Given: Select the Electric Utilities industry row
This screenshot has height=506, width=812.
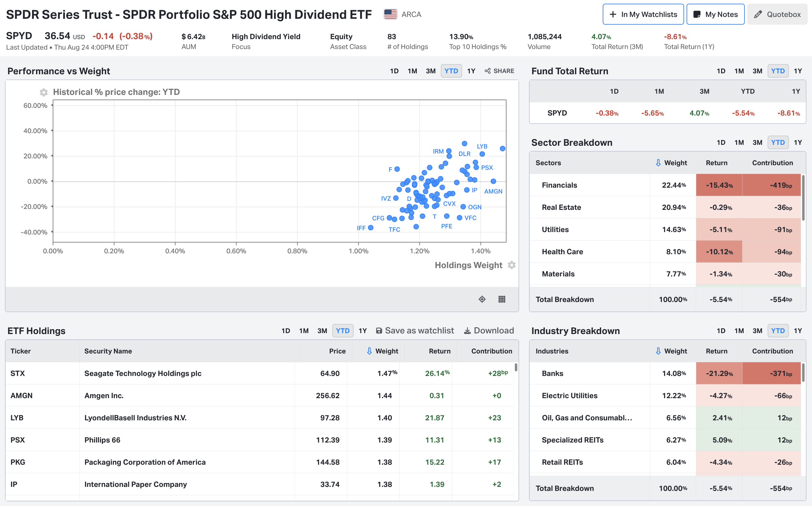Looking at the screenshot, I should click(665, 396).
